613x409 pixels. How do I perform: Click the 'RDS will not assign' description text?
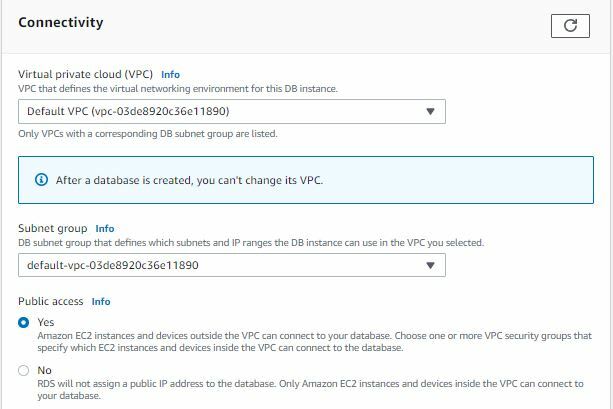(310, 390)
